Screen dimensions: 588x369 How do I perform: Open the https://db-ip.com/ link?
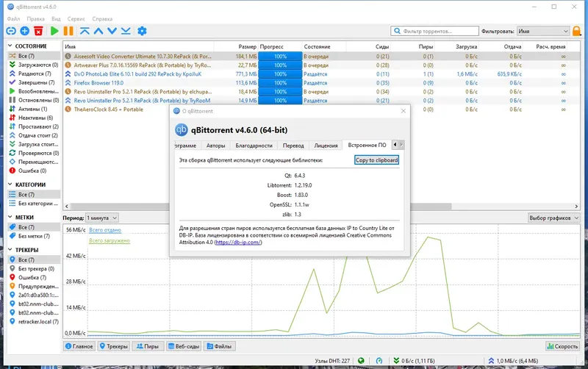pos(238,243)
